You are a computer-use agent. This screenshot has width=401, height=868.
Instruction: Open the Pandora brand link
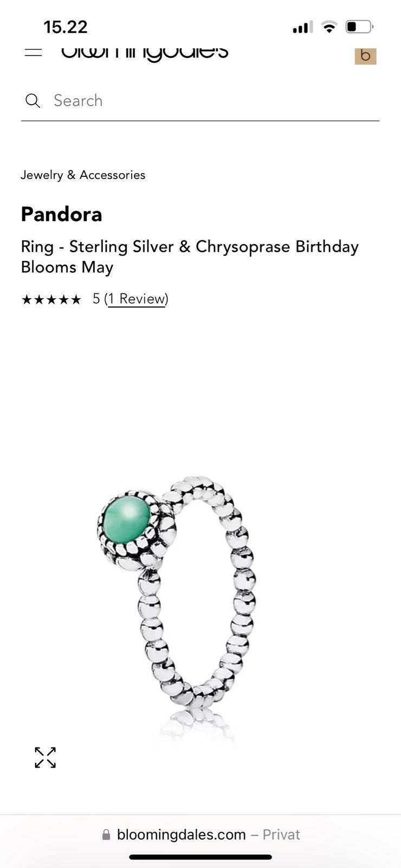(61, 214)
